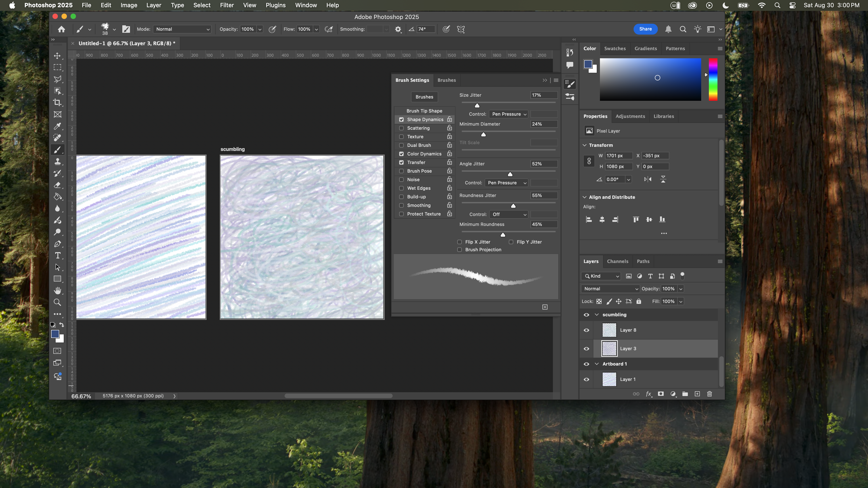
Task: Click the Brushes button in Brush Settings
Action: tap(424, 97)
